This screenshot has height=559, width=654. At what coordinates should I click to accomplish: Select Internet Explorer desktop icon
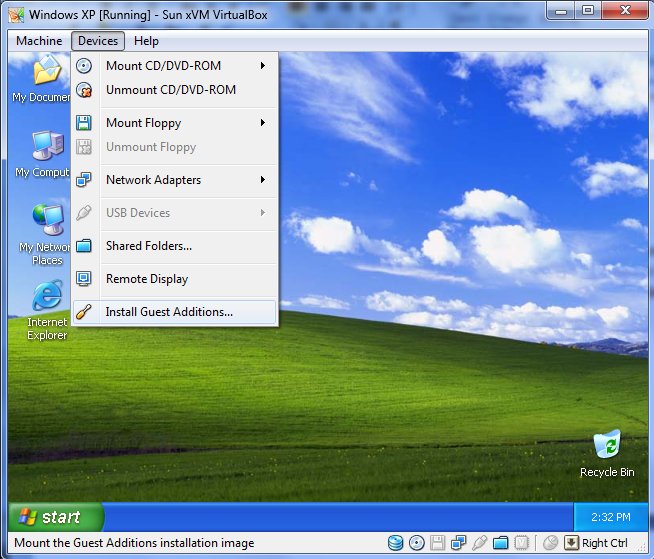47,310
